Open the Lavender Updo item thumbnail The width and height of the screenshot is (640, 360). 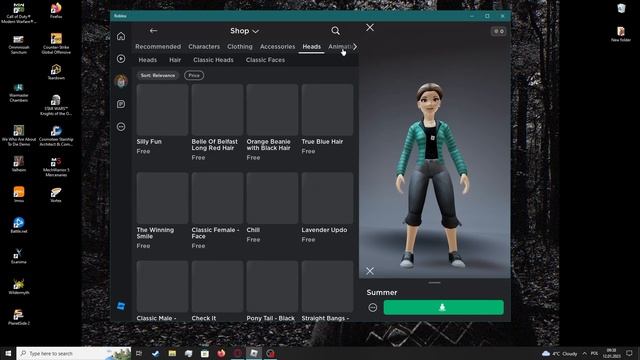(327, 198)
